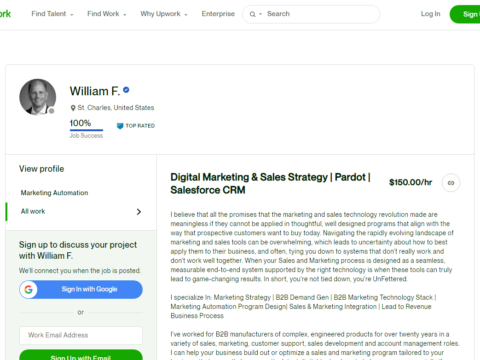The width and height of the screenshot is (480, 360).
Task: Click the William F. name heading
Action: (95, 91)
